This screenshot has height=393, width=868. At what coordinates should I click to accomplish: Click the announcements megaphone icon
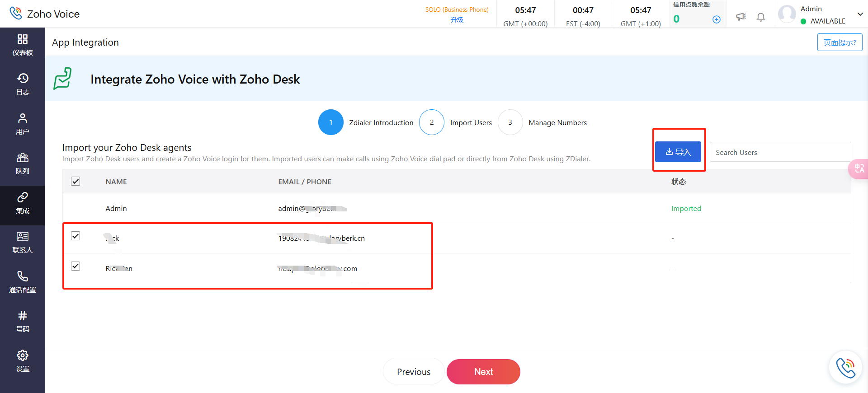coord(741,17)
